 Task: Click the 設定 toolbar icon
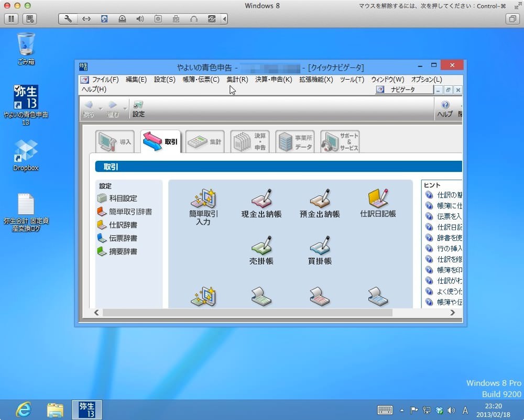point(138,109)
